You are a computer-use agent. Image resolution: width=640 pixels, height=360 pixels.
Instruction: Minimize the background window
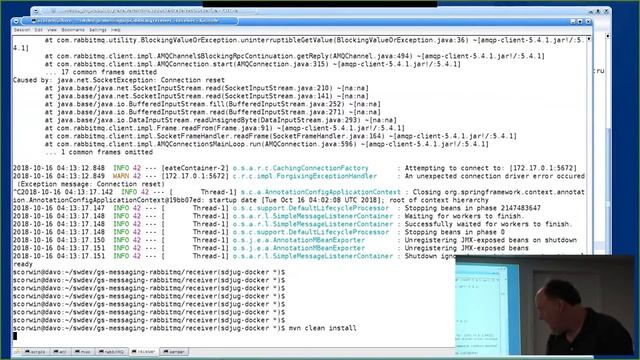click(591, 12)
